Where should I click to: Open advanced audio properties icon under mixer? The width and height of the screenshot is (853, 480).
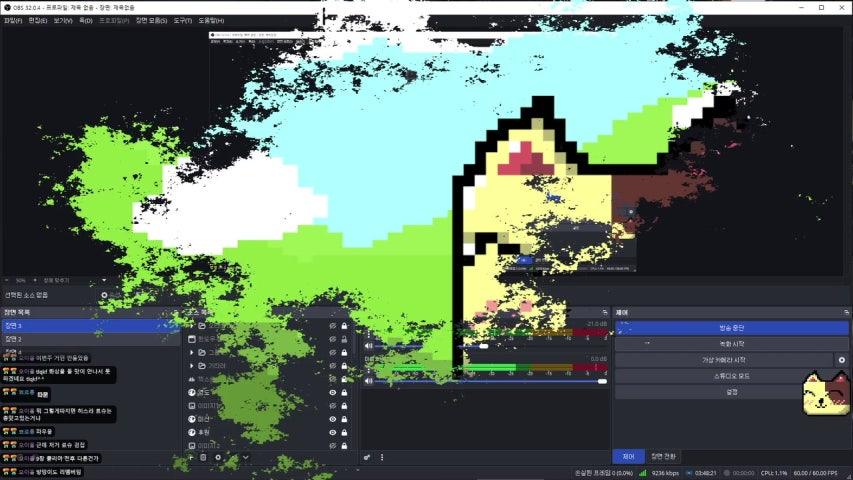click(x=367, y=458)
